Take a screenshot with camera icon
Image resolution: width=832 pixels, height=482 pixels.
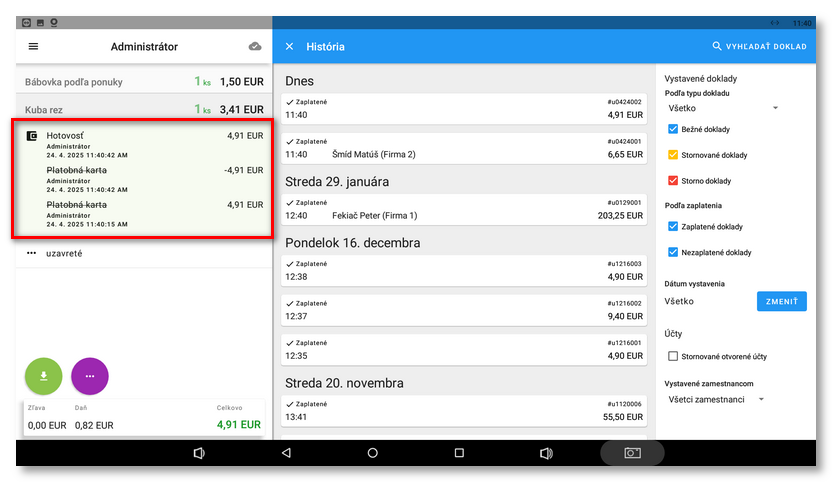click(632, 453)
